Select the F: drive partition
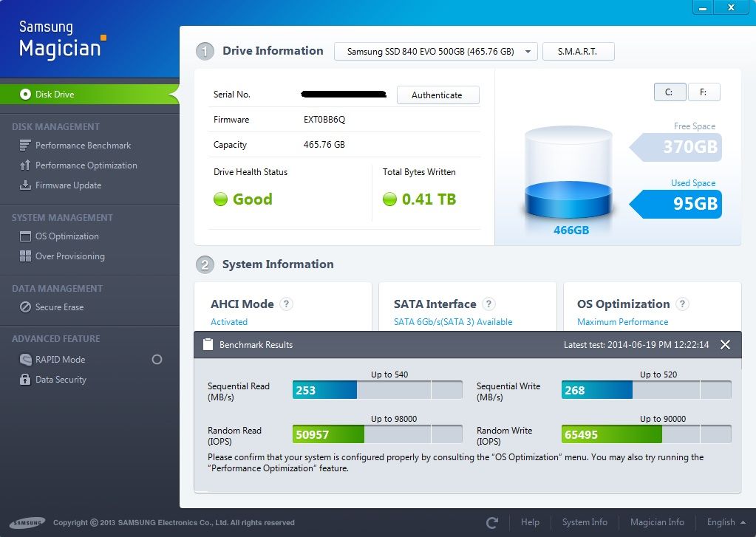Viewport: 756px width, 537px height. point(704,92)
